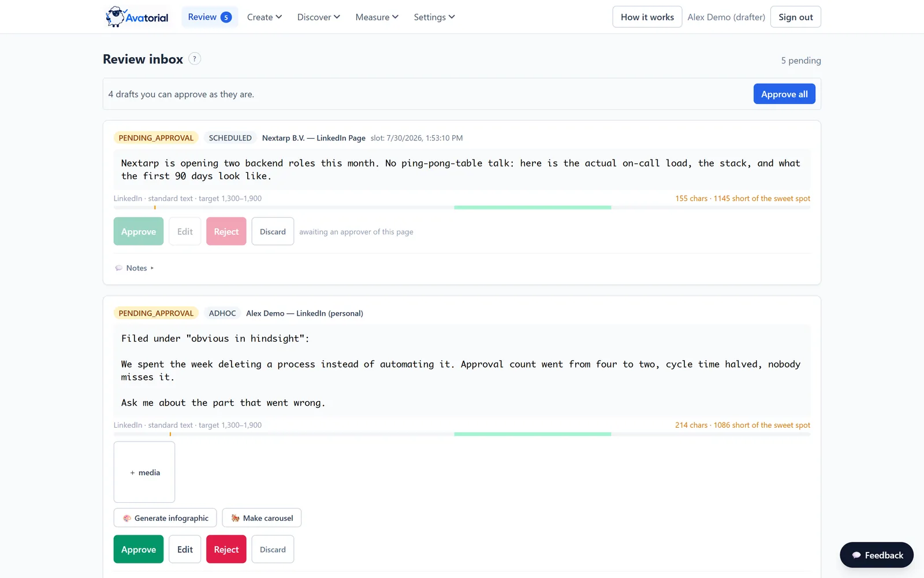Open the Create dropdown menu
The height and width of the screenshot is (578, 924).
point(264,17)
